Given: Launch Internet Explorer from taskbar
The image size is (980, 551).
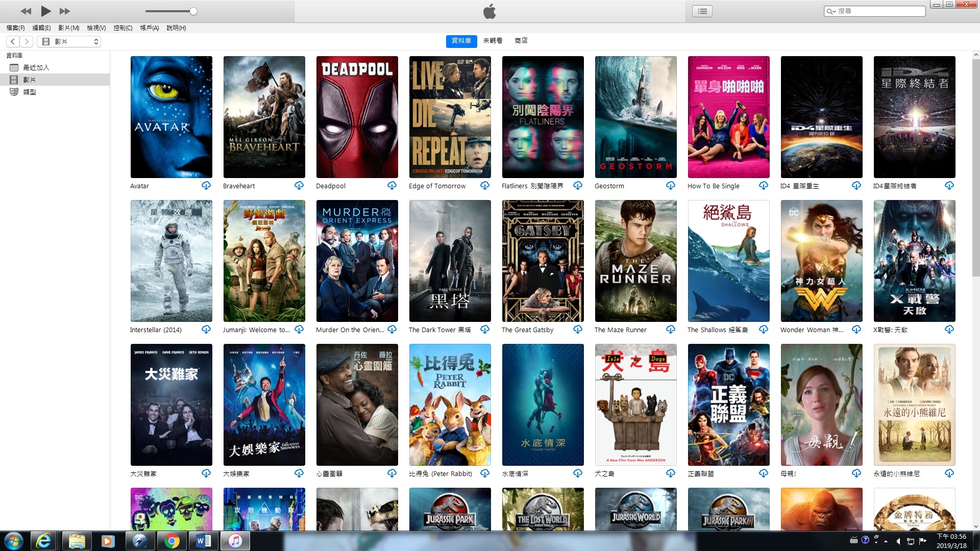Looking at the screenshot, I should pyautogui.click(x=44, y=541).
